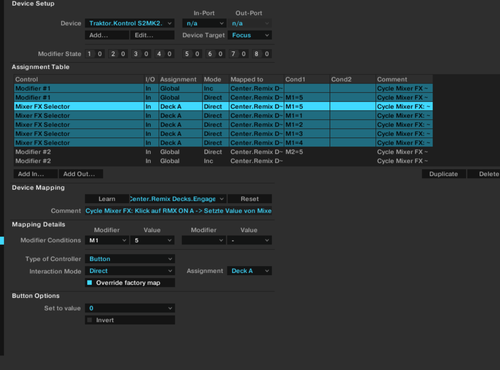Click the Modifier State 5 value box
The width and height of the screenshot is (500, 370).
(x=197, y=54)
